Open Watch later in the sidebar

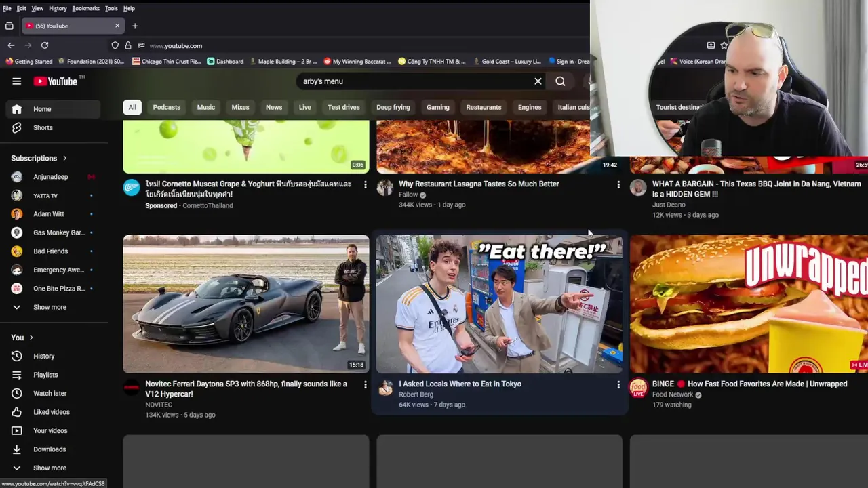pyautogui.click(x=53, y=393)
